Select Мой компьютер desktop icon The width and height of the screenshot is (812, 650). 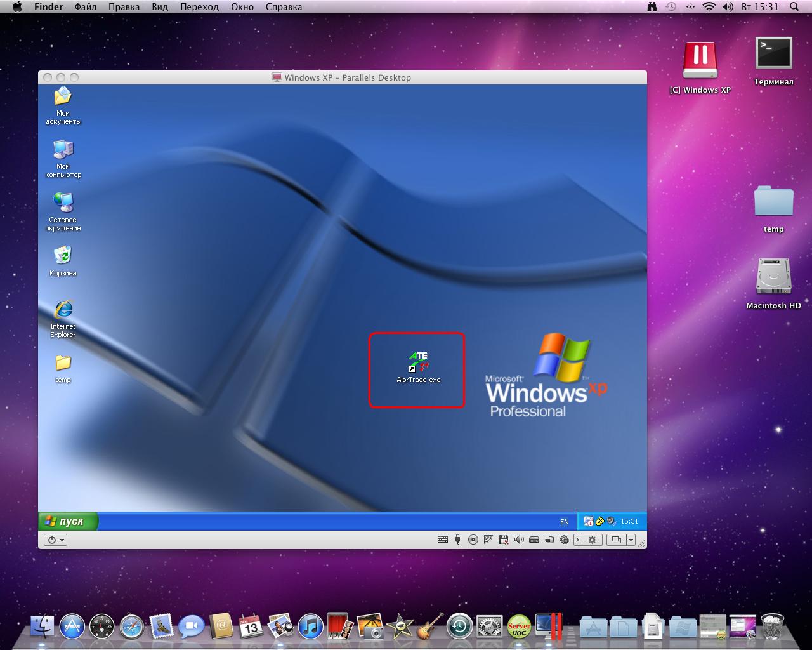(x=63, y=159)
